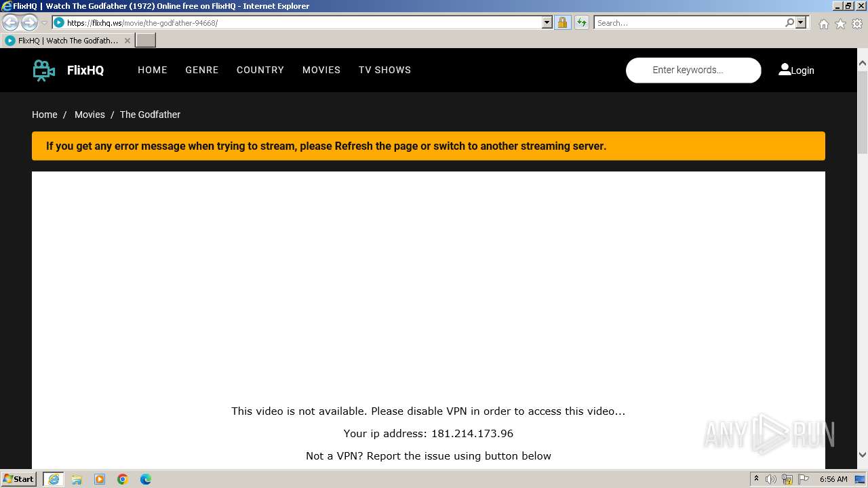Open the recent pages dropdown arrow
This screenshot has width=868, height=488.
[44, 23]
